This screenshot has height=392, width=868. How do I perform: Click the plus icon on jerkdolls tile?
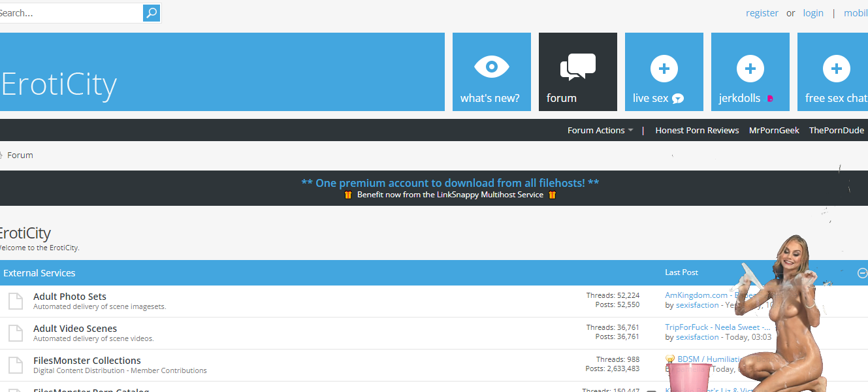pos(750,69)
